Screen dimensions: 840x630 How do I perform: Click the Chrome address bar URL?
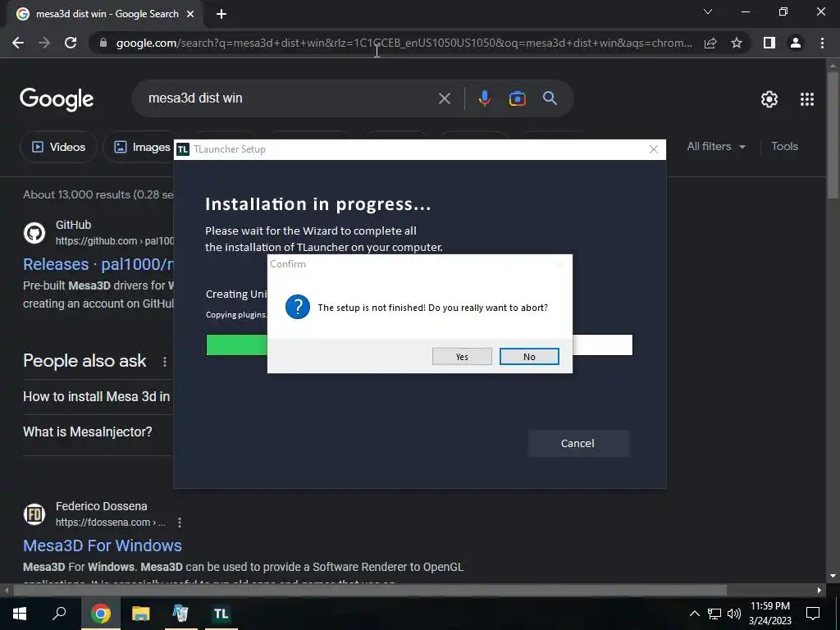[404, 43]
